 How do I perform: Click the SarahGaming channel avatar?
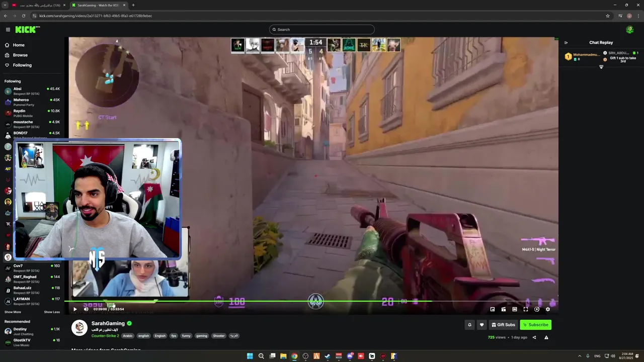click(x=79, y=328)
